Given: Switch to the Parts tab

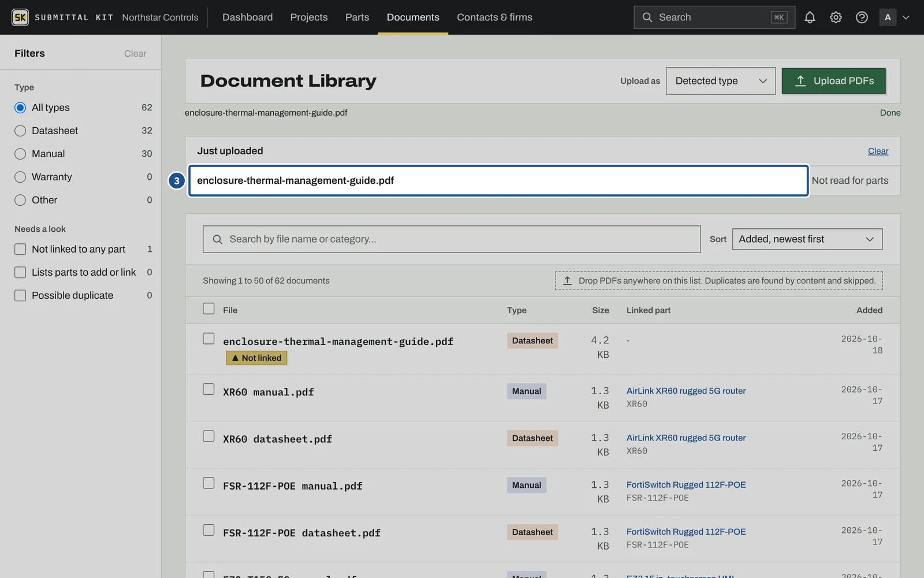Looking at the screenshot, I should click(x=357, y=17).
